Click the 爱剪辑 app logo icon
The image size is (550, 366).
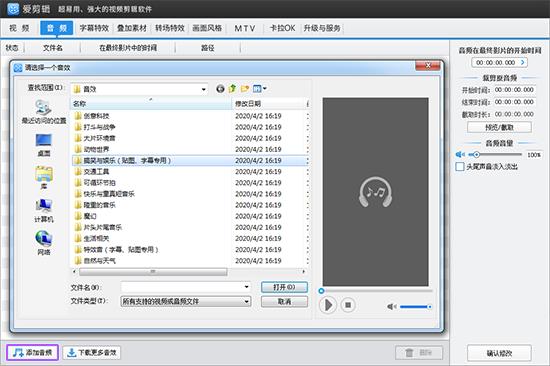(13, 9)
